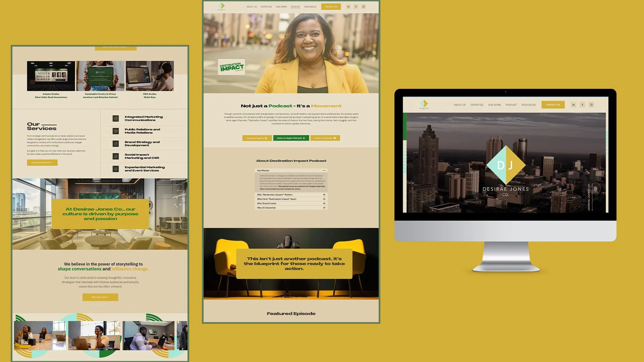Click Instagram icon on the iMac screen
The image size is (644, 362).
click(x=591, y=105)
